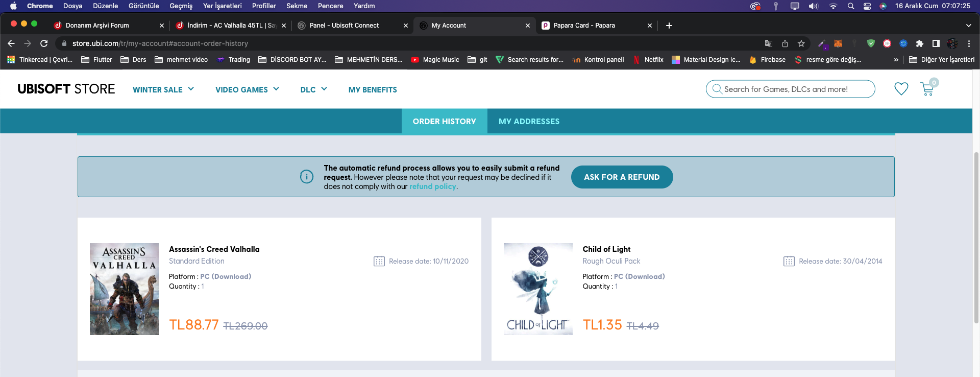Screen dimensions: 980x377
Task: Switch to the MY ADDRESSES tab
Action: (529, 121)
